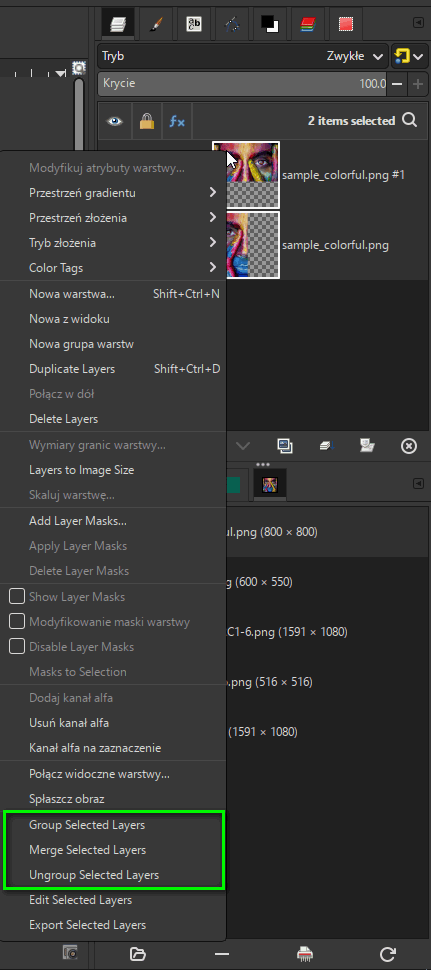Choose Usuń kanał alfa entry
The width and height of the screenshot is (431, 970).
click(x=113, y=723)
